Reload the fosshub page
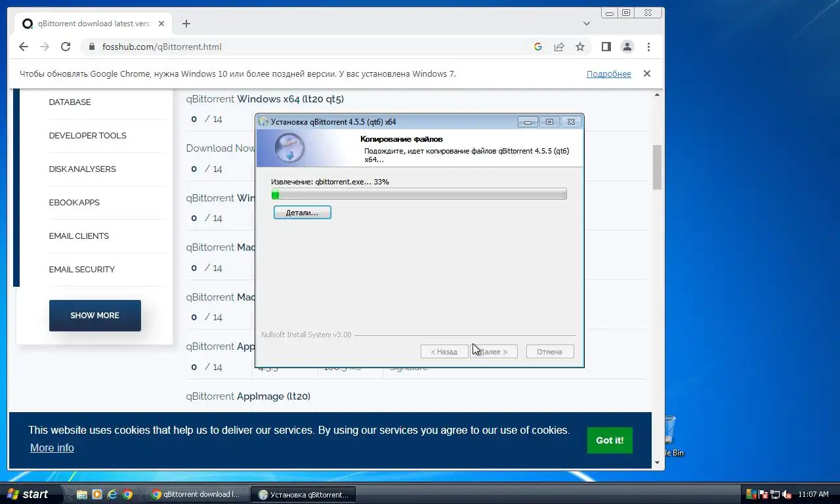 coord(66,47)
